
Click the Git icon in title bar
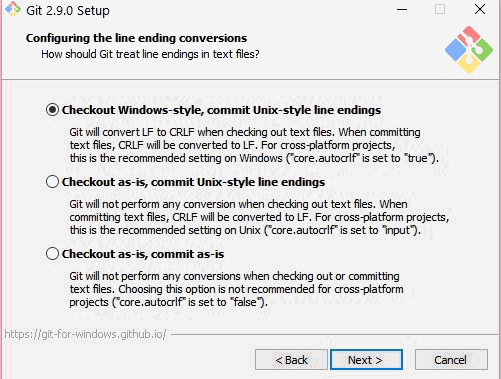coord(13,9)
